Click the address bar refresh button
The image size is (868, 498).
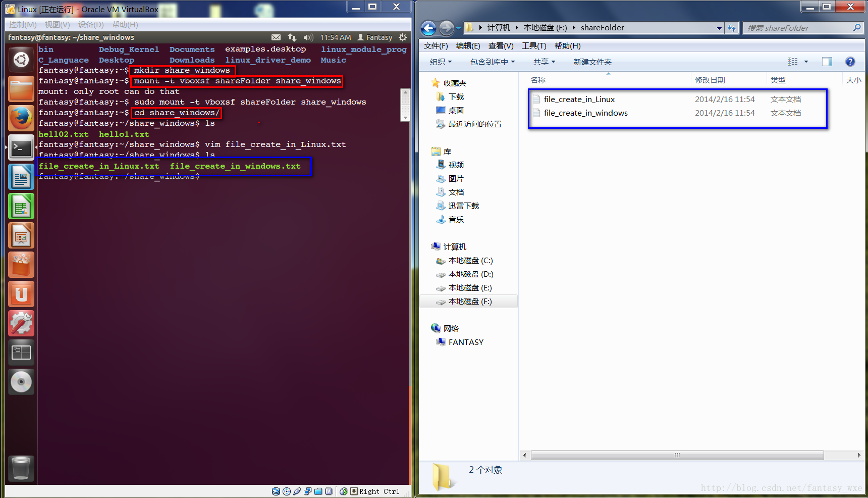732,28
